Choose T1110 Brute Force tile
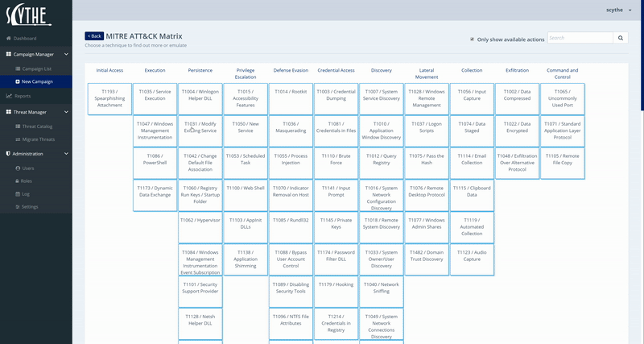Image resolution: width=644 pixels, height=344 pixels. 336,164
